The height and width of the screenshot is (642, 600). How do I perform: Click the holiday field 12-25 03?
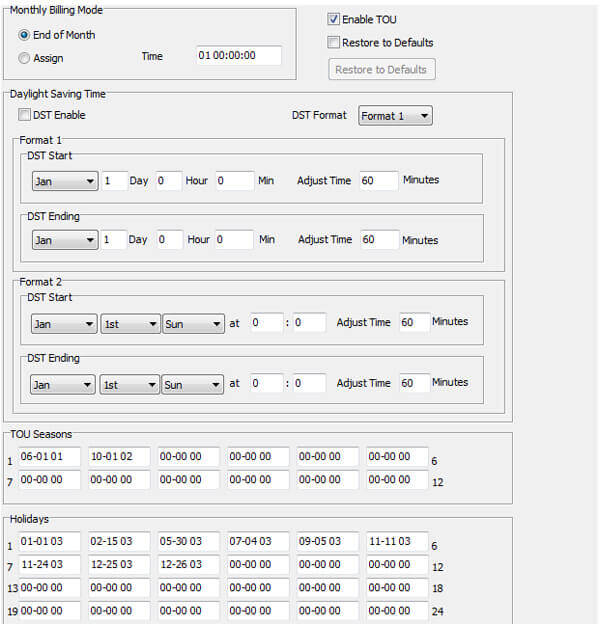(119, 564)
